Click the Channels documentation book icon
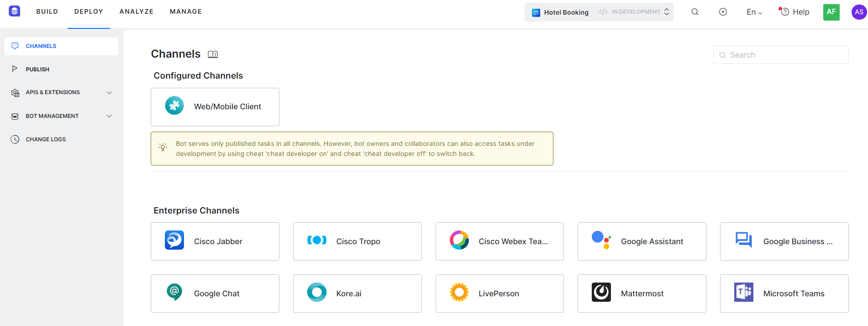The height and width of the screenshot is (326, 868). [x=213, y=54]
